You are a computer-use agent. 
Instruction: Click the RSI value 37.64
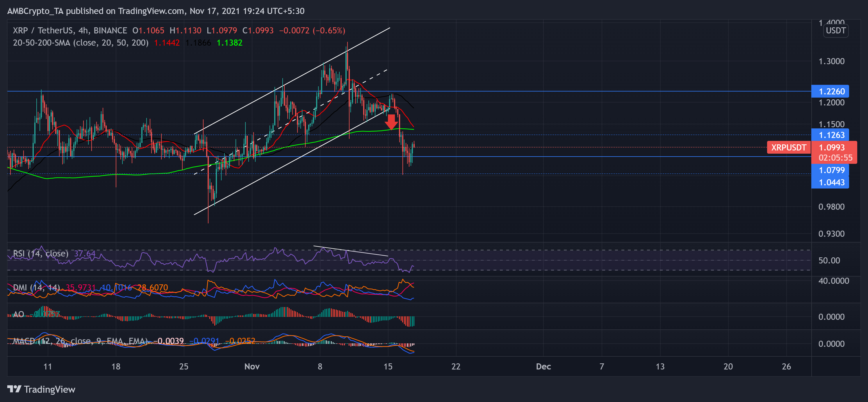click(85, 253)
